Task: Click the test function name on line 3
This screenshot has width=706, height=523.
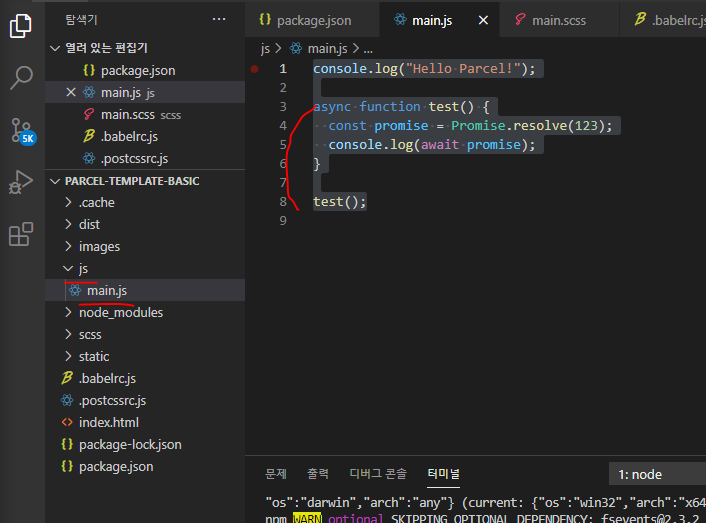Action: coord(444,107)
